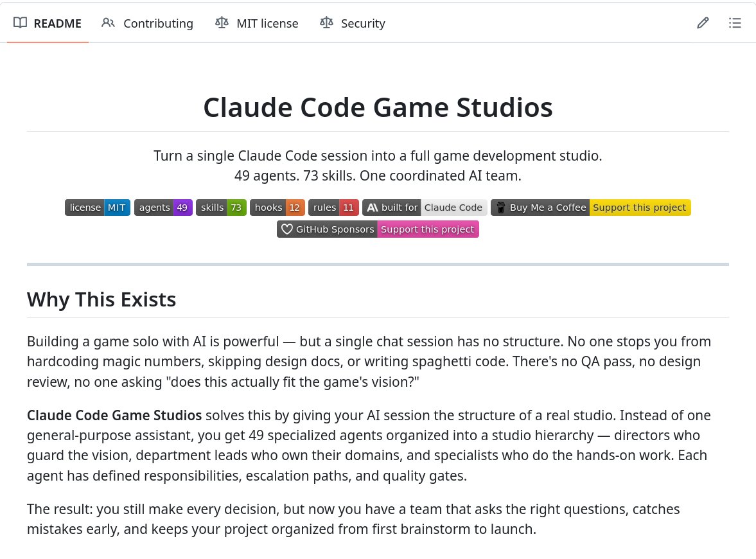The width and height of the screenshot is (756, 559).
Task: Click the 'Turn a single Claude Code session' line
Action: [x=378, y=155]
